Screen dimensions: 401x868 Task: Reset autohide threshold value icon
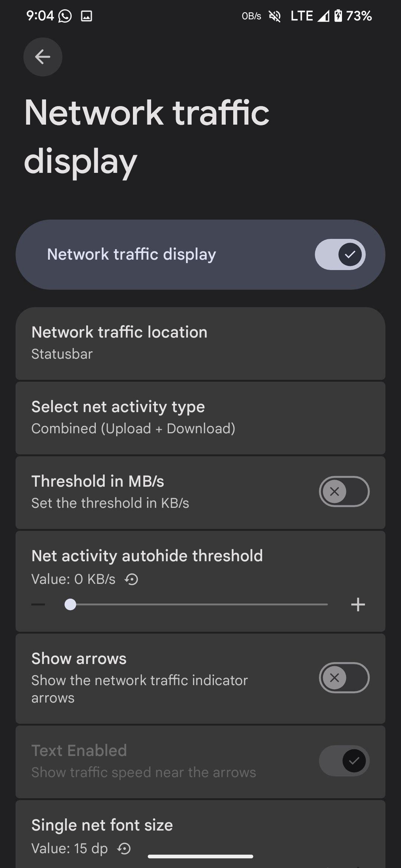(x=131, y=579)
